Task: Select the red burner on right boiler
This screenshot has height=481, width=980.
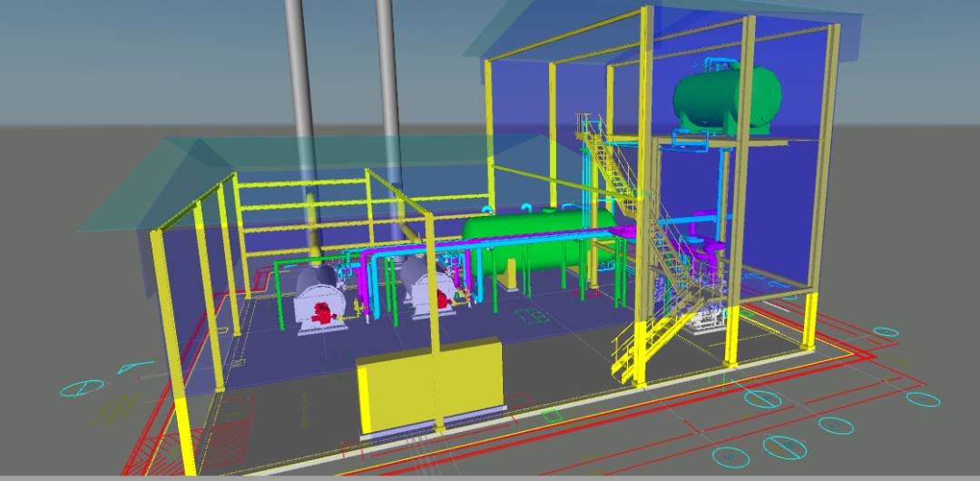Action: click(x=445, y=300)
